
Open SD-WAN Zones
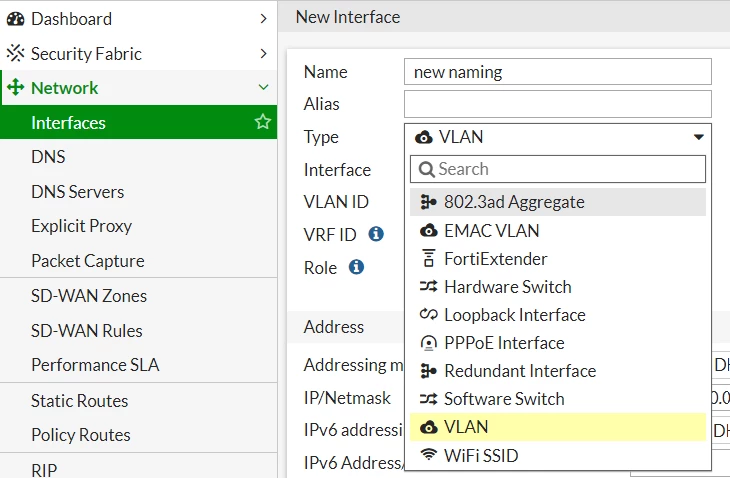pos(139,296)
